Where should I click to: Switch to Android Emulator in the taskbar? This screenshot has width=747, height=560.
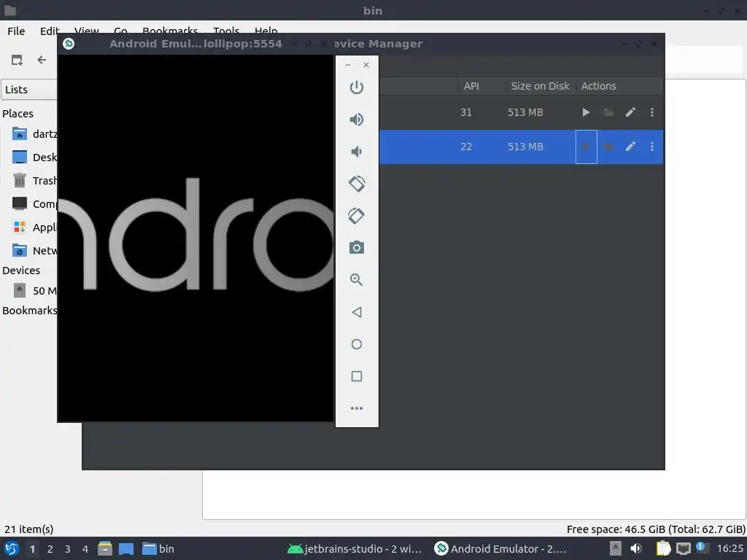pos(500,548)
